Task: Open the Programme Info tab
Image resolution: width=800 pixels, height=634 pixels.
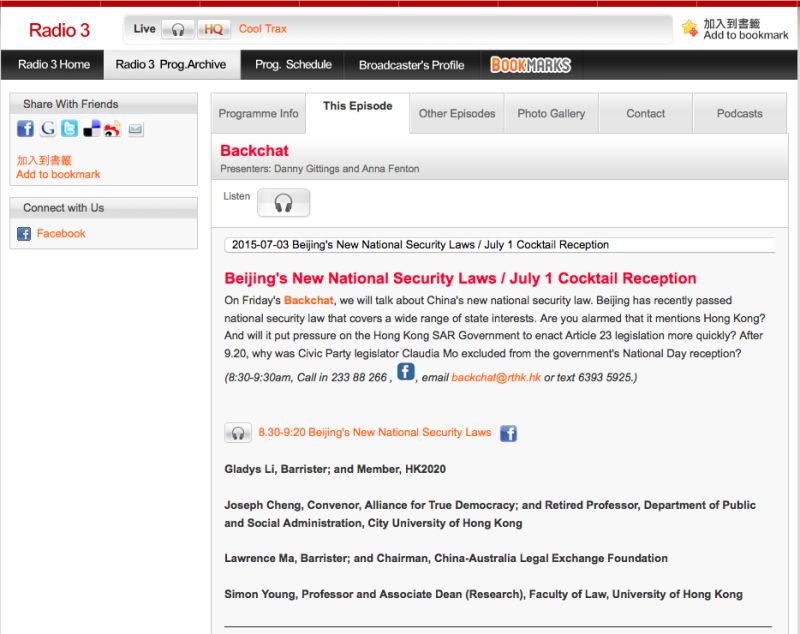Action: 258,114
